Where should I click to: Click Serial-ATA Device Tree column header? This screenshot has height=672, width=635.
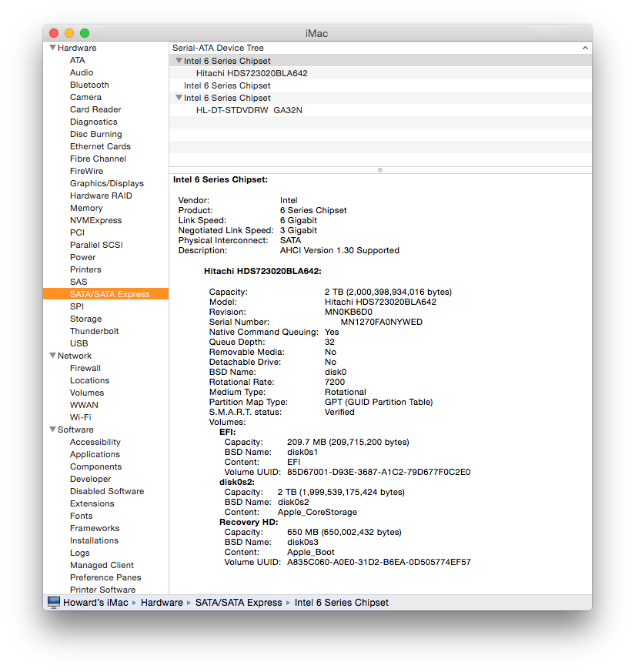218,48
